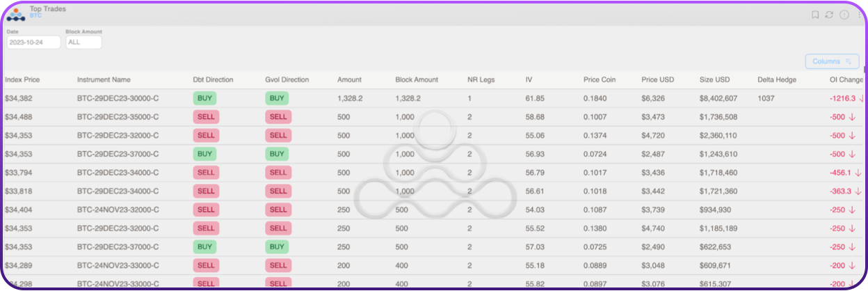
Task: Sort by the Index Price column header
Action: tap(23, 79)
